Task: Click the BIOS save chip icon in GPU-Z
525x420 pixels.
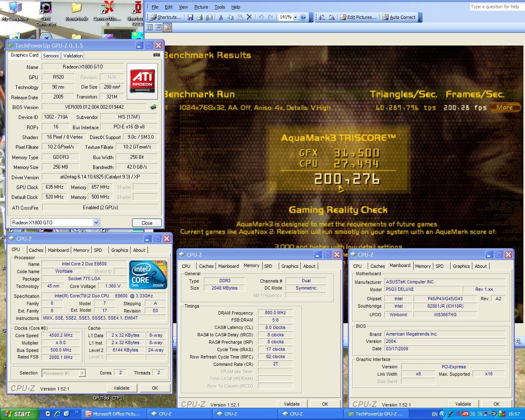Action: click(x=153, y=107)
